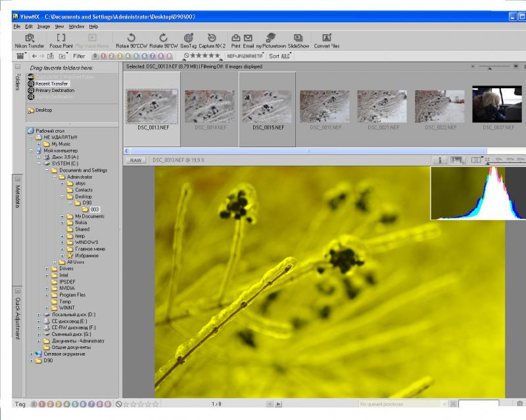Apply tag label 3 to the image
The image size is (526, 420).
point(59,404)
